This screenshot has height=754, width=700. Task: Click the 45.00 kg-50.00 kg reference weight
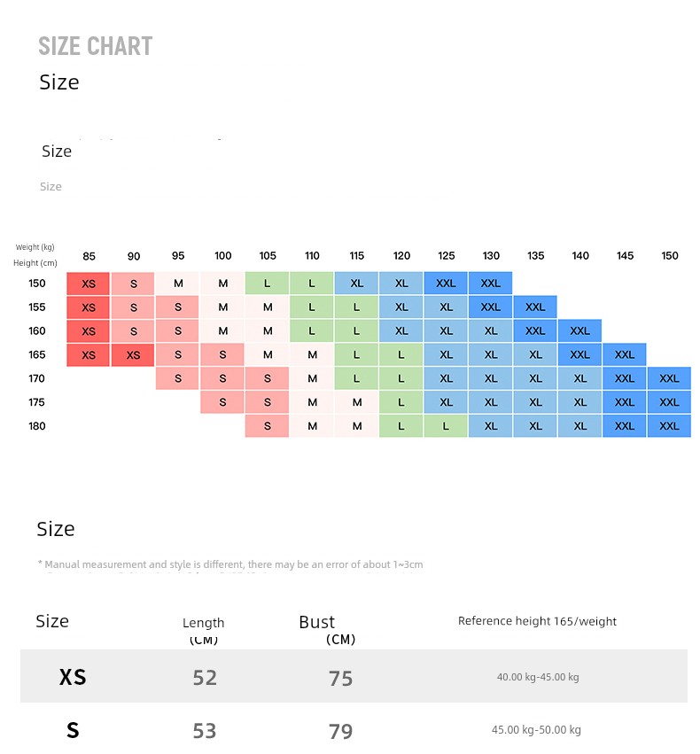536,730
